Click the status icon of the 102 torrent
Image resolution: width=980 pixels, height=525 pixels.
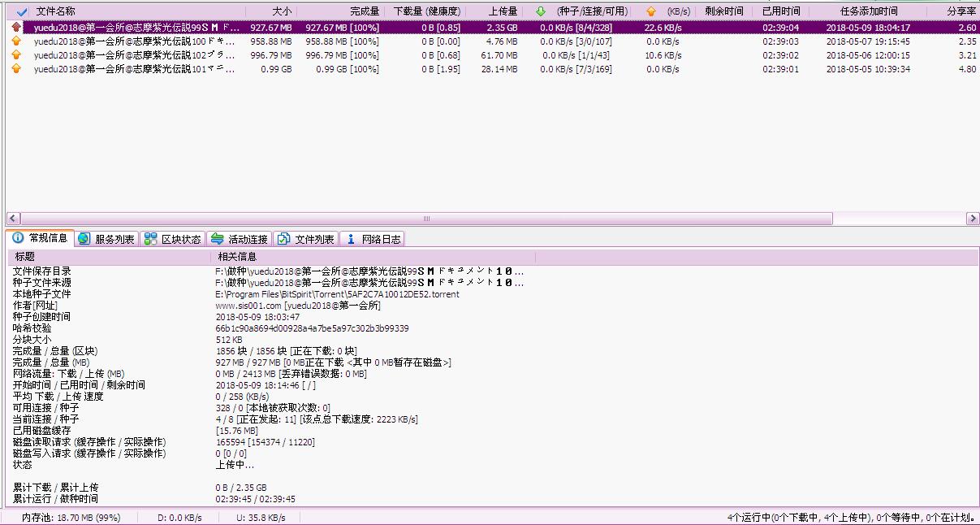point(16,55)
